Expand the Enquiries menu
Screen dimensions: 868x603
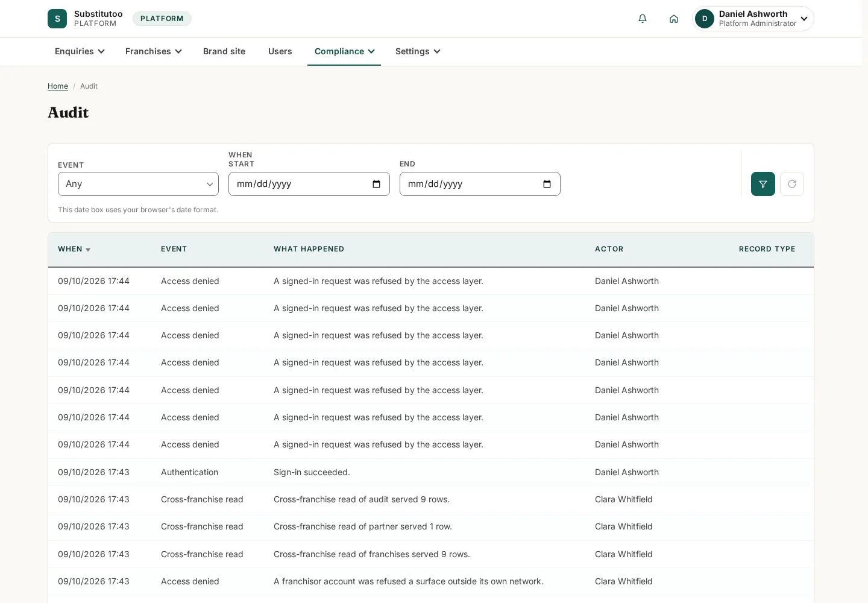point(80,51)
